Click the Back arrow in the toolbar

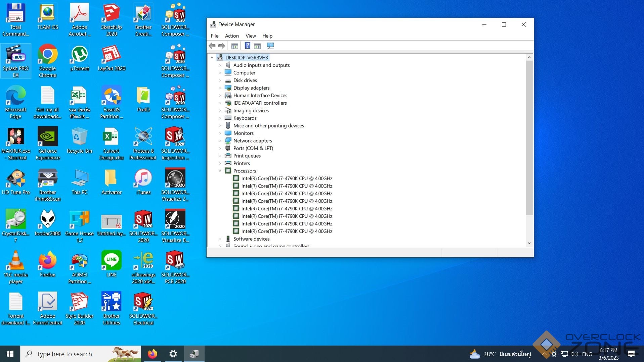[x=212, y=46]
